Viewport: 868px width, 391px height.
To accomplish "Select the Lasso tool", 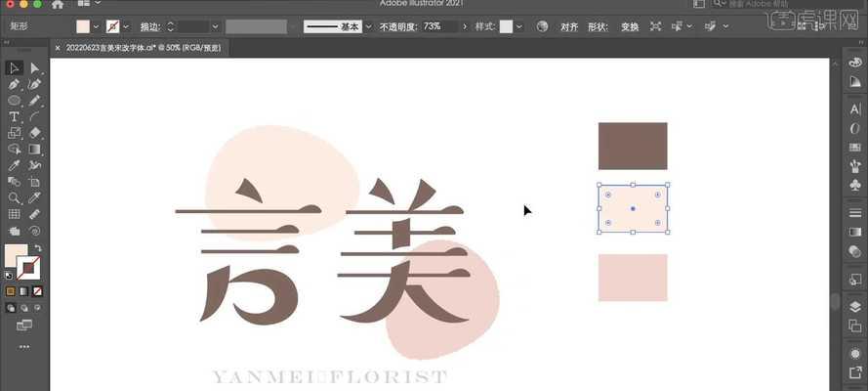I will coord(14,150).
